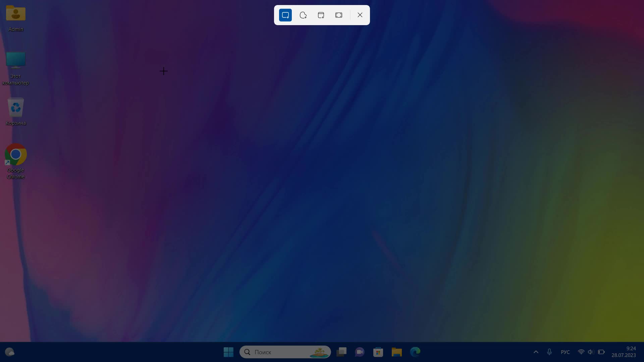Open the Wi-Fi network icon
The image size is (644, 362).
click(x=581, y=352)
